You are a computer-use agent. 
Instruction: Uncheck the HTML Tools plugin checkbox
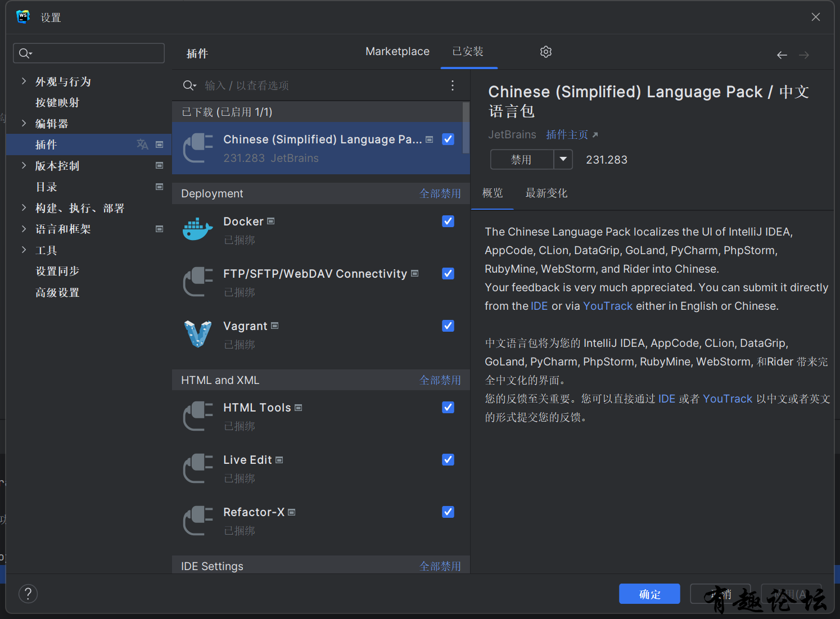(x=448, y=407)
